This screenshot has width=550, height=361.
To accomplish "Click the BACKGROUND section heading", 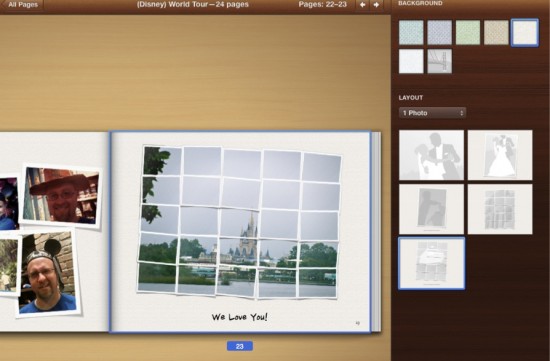I will coord(420,3).
